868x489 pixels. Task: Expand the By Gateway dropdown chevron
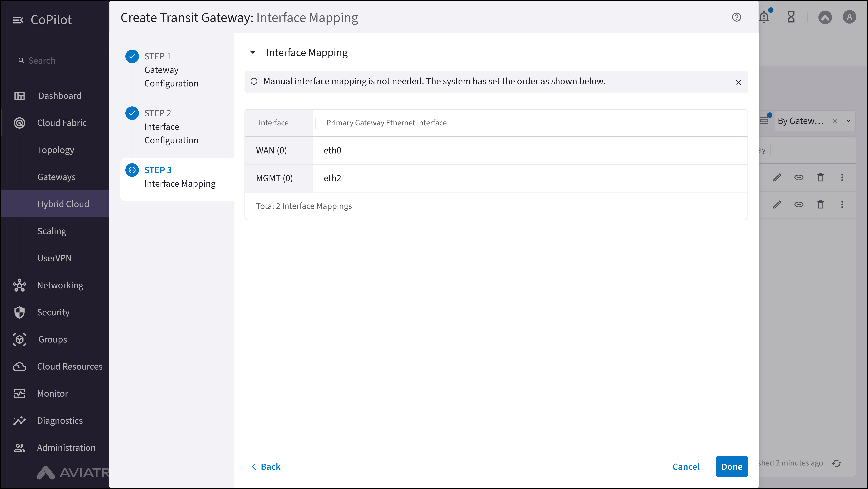(x=849, y=121)
